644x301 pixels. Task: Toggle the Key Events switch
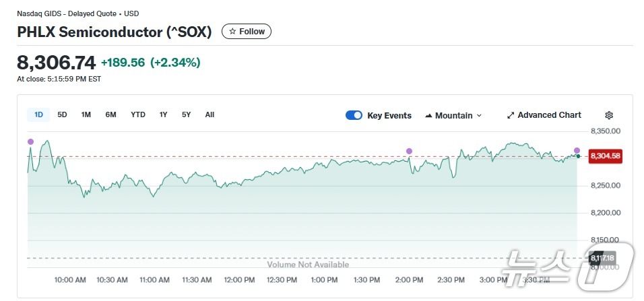[354, 115]
